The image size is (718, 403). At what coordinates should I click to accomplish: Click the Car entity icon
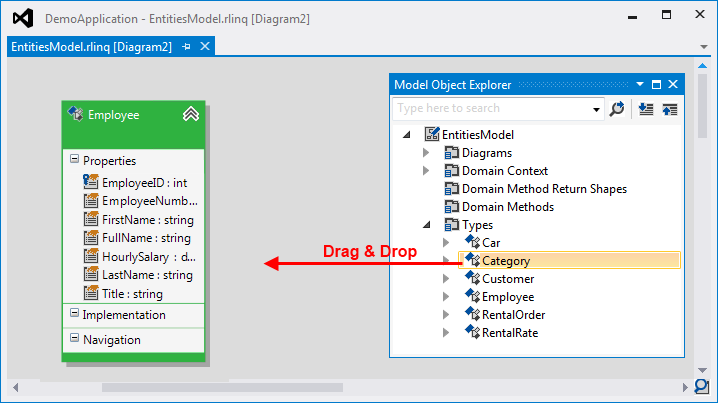click(x=472, y=241)
